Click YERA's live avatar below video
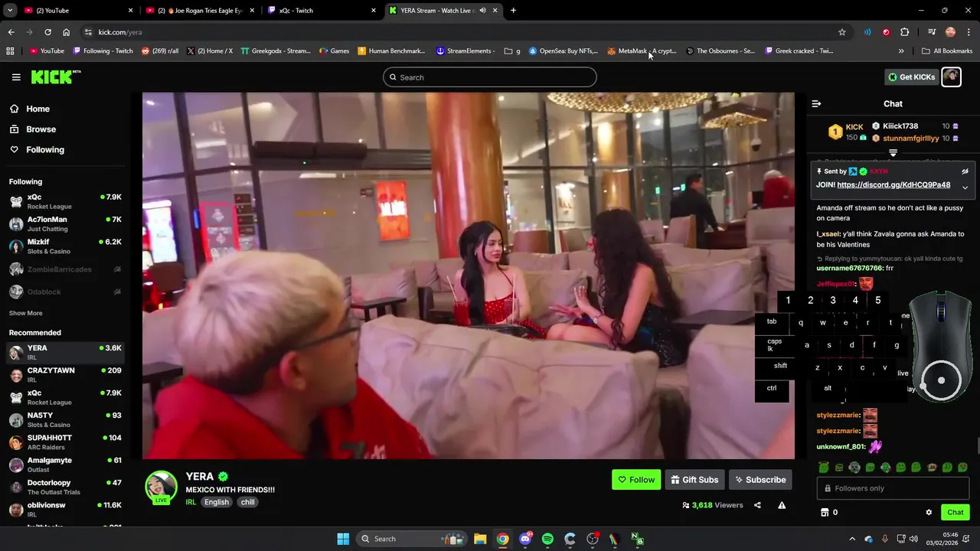 [162, 487]
